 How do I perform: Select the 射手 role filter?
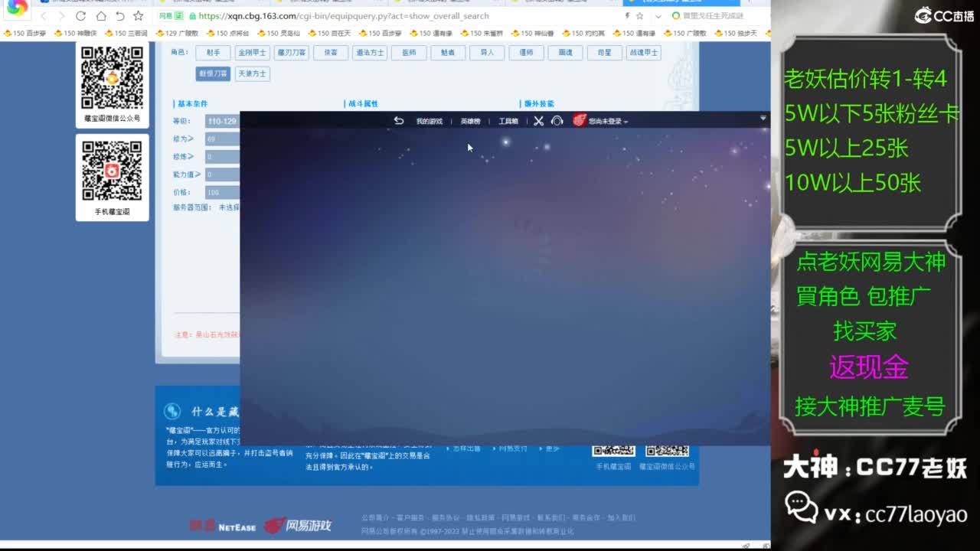coord(212,52)
